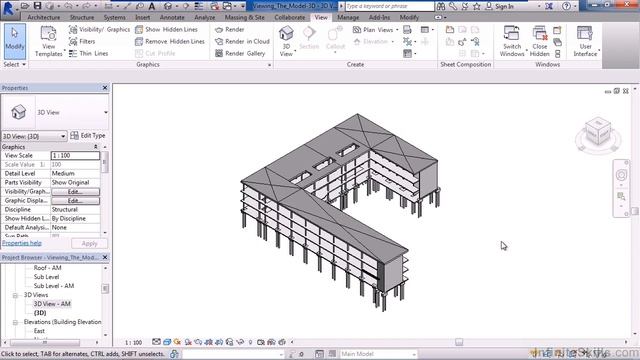Click Edit Type button
Screen dimensions: 640x360
[88, 136]
